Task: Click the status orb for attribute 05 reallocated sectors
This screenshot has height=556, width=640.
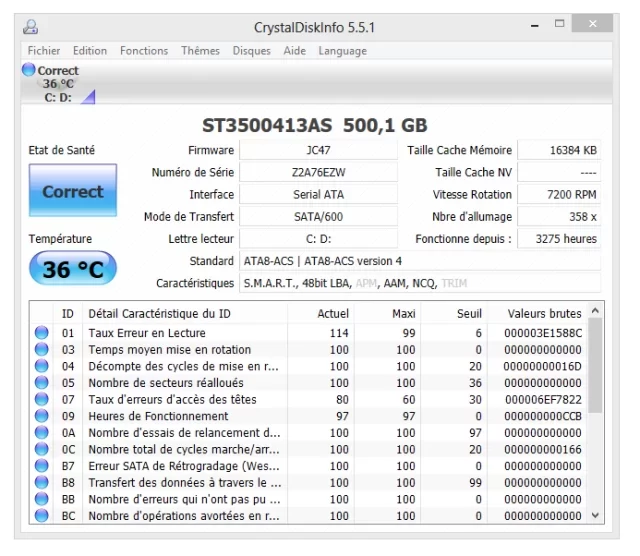Action: 42,383
